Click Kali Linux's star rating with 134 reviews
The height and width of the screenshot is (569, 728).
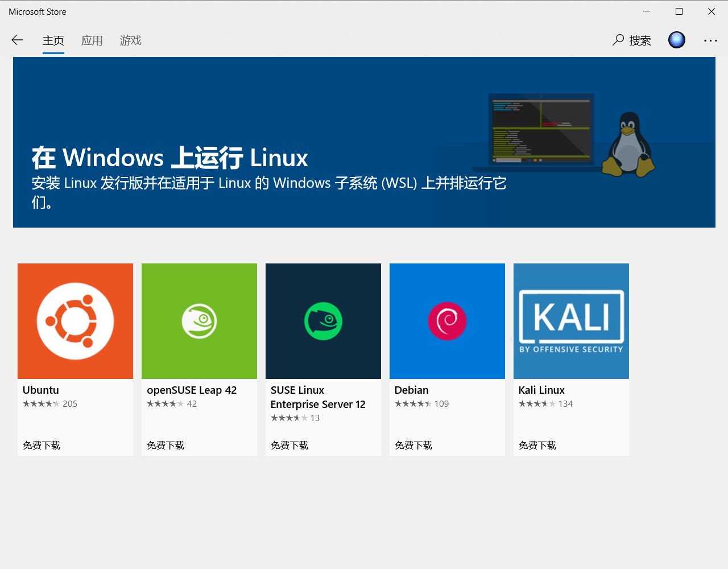coord(546,403)
